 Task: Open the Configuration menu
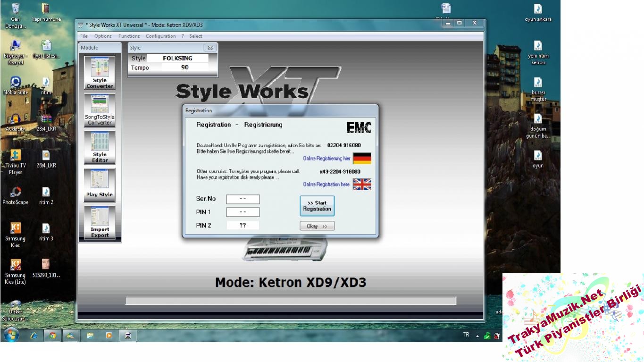[160, 36]
